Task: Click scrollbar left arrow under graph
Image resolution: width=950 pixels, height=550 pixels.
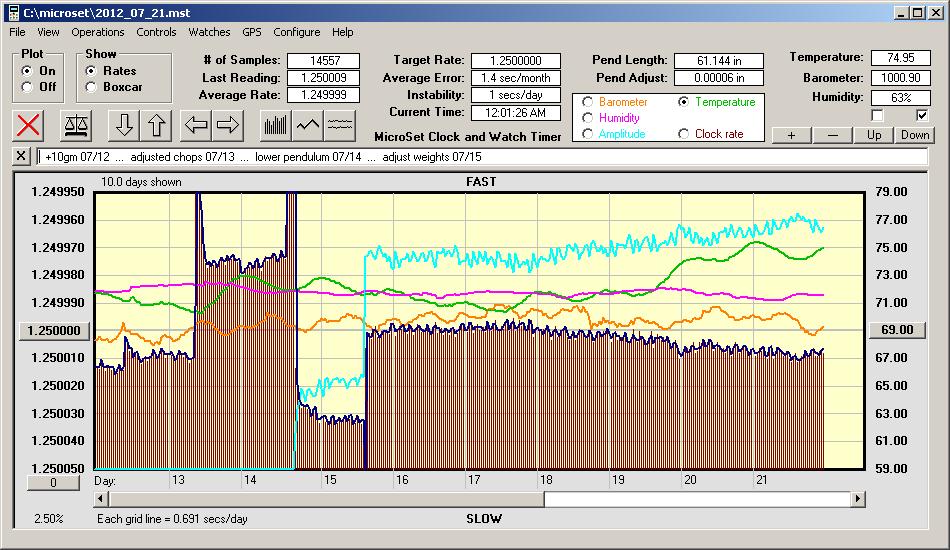Action: pos(101,499)
